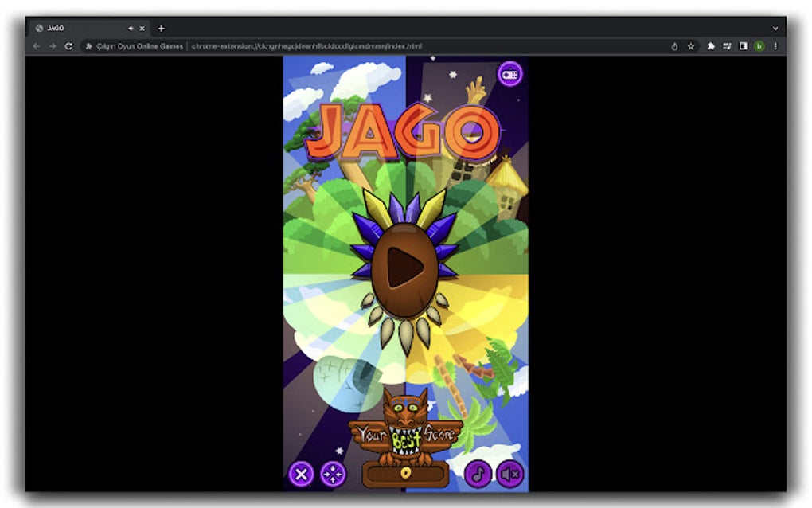Toggle the Extensions puzzle-piece panel

coord(709,46)
